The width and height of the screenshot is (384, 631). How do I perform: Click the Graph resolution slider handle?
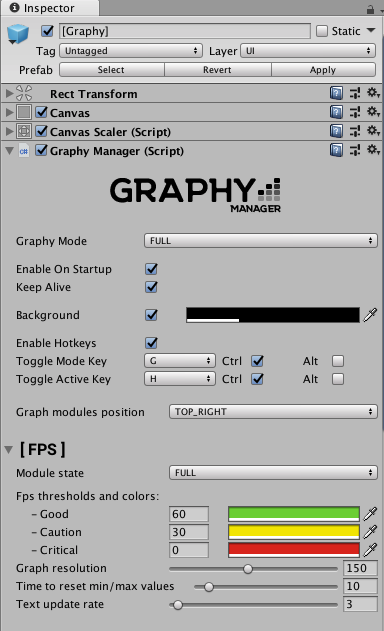248,569
